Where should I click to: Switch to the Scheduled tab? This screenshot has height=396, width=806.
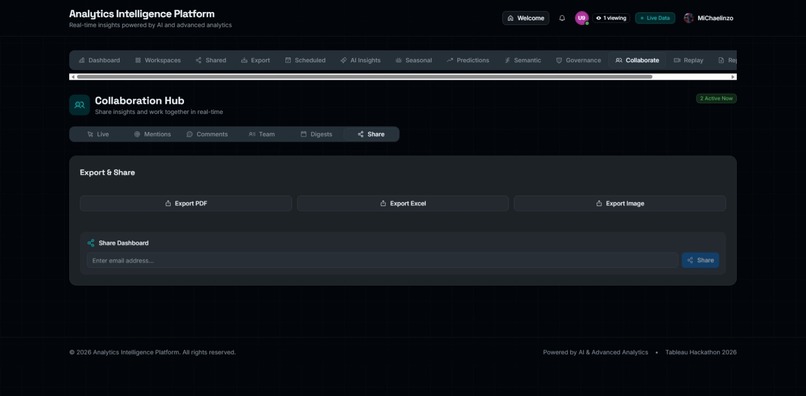click(x=305, y=60)
